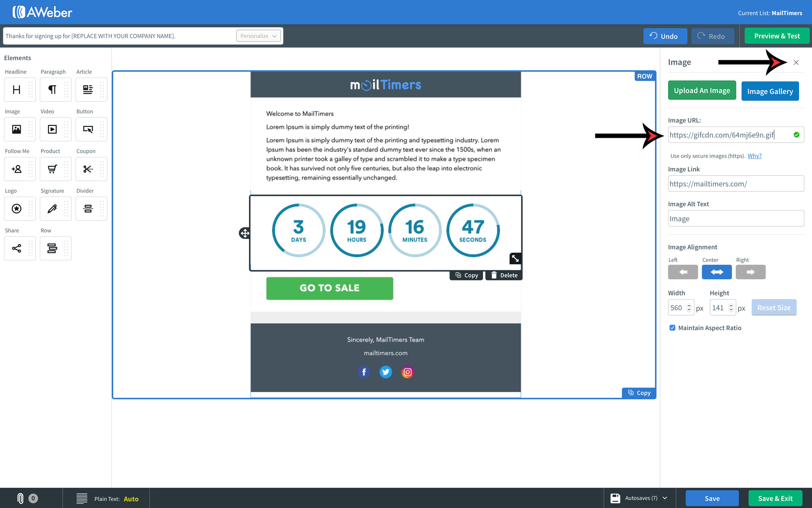
Task: Select the Row element icon
Action: pos(52,248)
